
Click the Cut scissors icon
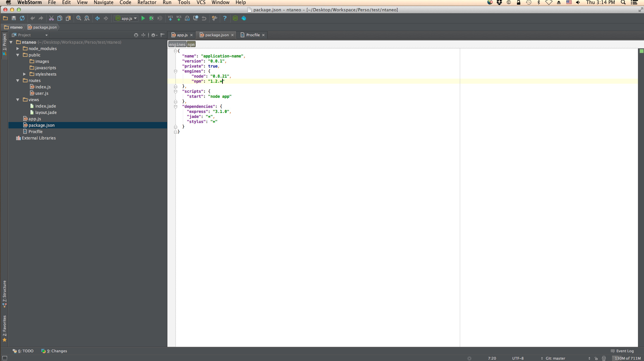tap(51, 18)
